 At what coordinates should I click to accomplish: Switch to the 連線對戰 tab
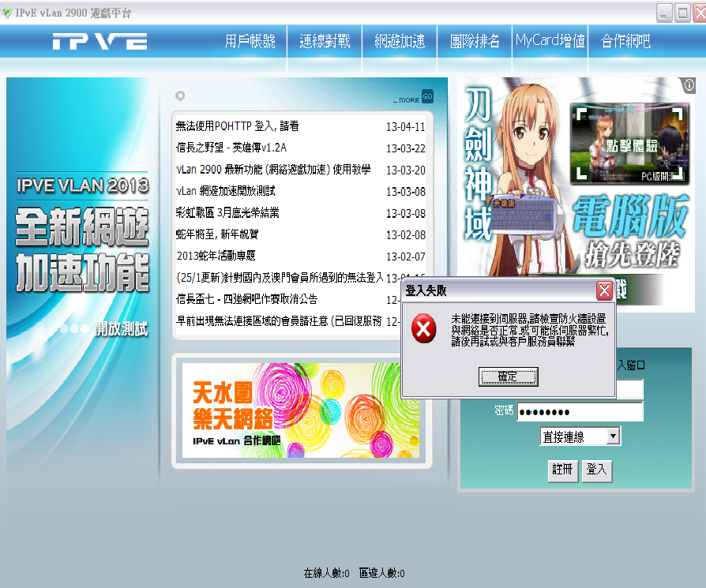pos(325,41)
